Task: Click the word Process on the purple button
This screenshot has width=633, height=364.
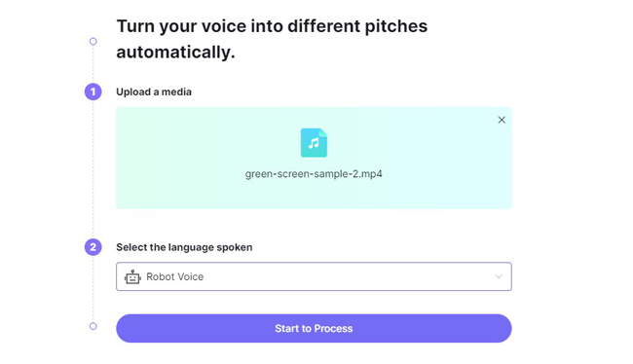Action: 333,329
